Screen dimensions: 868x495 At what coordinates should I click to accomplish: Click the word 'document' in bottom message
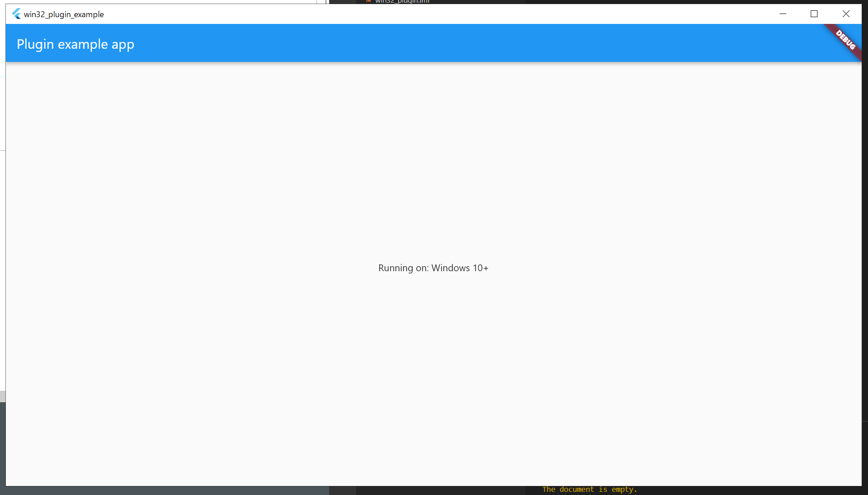pos(576,490)
